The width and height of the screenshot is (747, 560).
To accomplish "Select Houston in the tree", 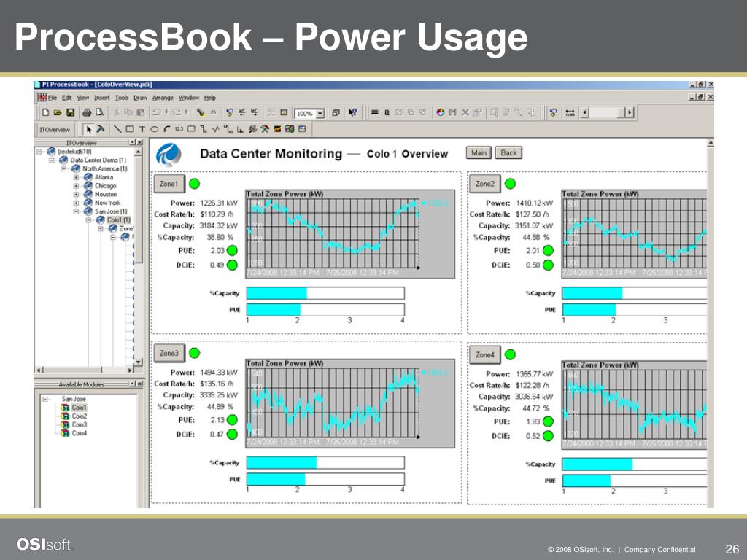I will (106, 194).
